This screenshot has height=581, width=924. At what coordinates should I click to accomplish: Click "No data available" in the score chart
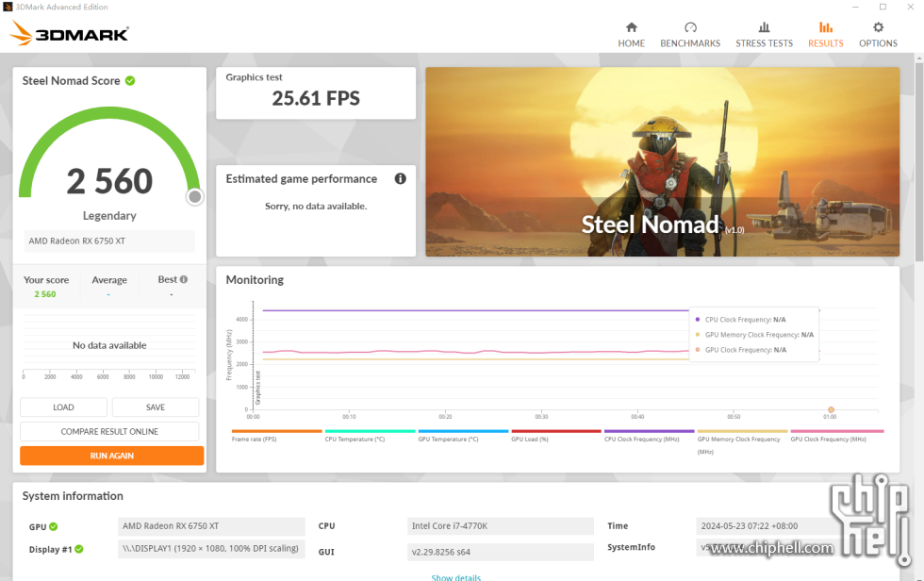[x=109, y=345]
